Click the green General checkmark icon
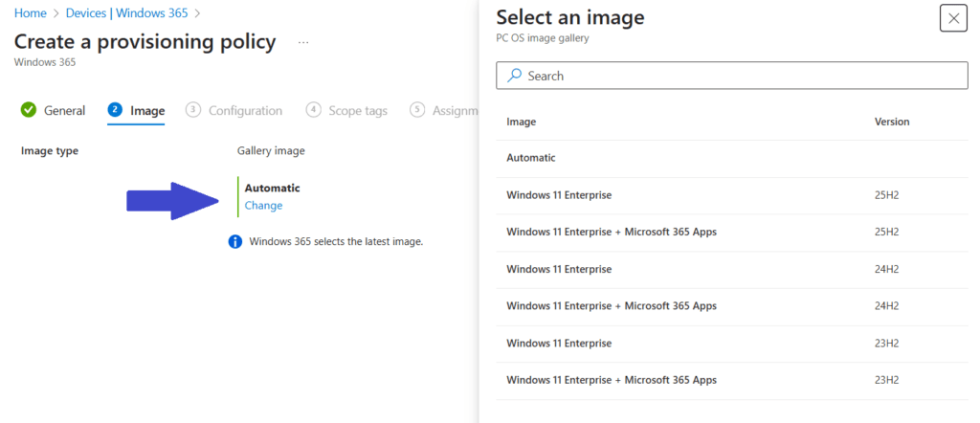The height and width of the screenshot is (423, 980). tap(29, 110)
